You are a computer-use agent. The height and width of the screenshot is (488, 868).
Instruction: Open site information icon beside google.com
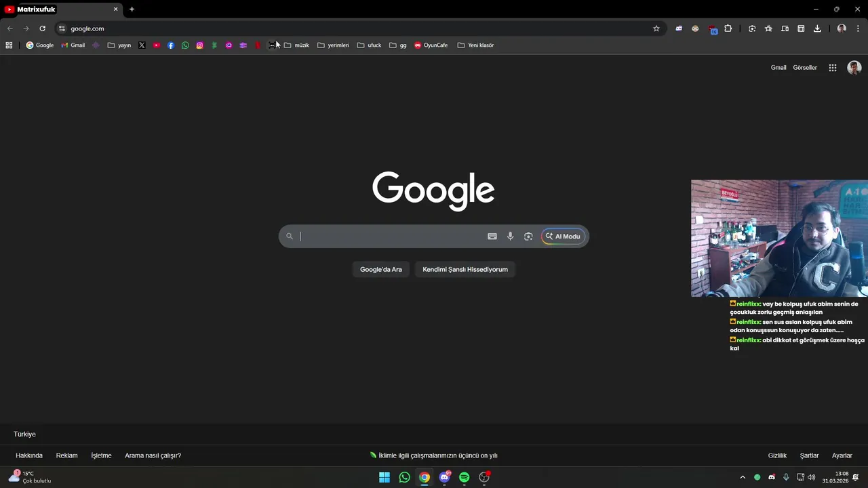click(x=62, y=28)
